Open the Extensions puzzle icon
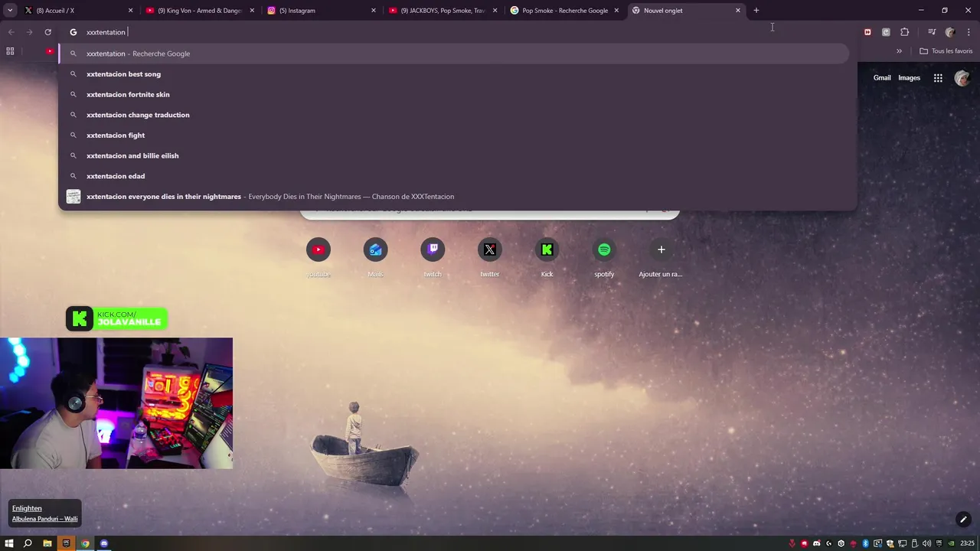This screenshot has width=980, height=551. tap(905, 32)
